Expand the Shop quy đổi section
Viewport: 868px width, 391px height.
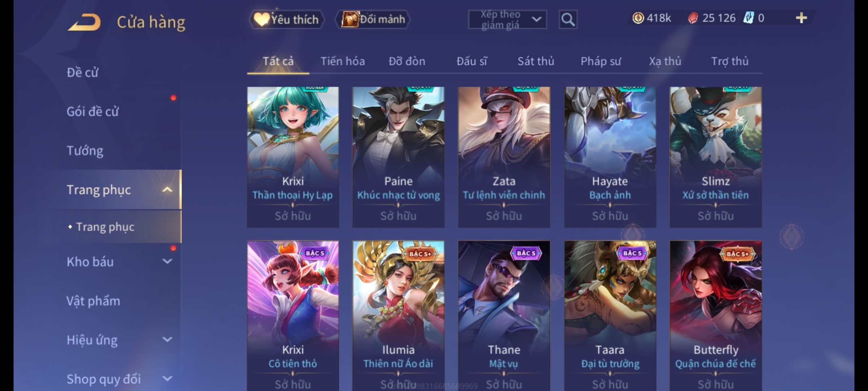(x=167, y=379)
